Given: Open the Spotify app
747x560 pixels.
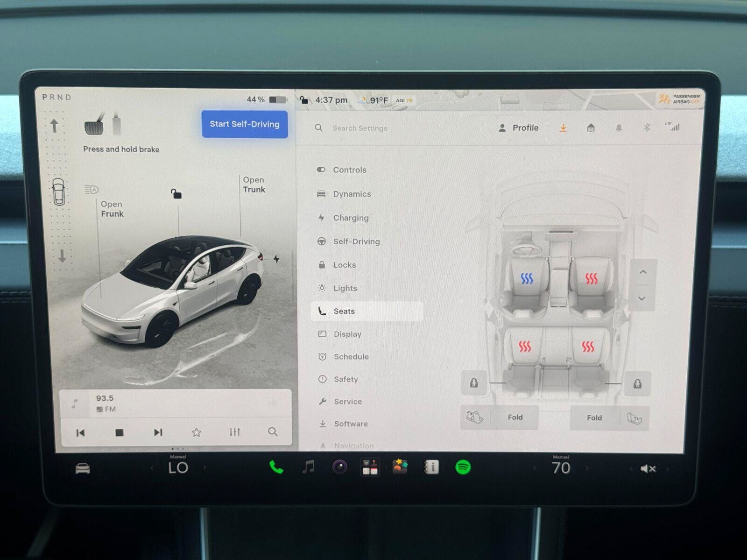Looking at the screenshot, I should pyautogui.click(x=463, y=467).
